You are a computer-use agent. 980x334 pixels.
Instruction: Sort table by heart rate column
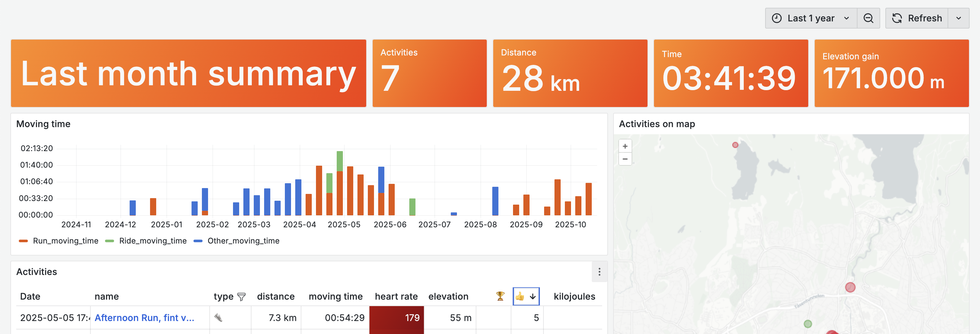[396, 296]
